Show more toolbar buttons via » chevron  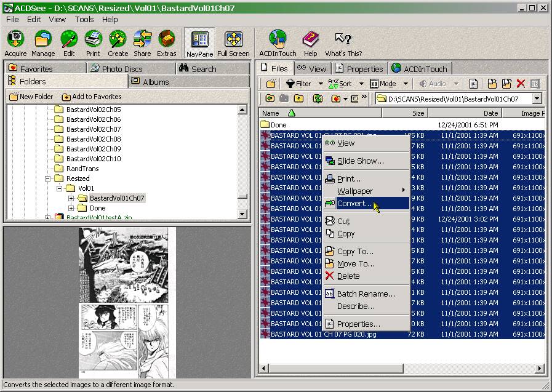pyautogui.click(x=364, y=96)
